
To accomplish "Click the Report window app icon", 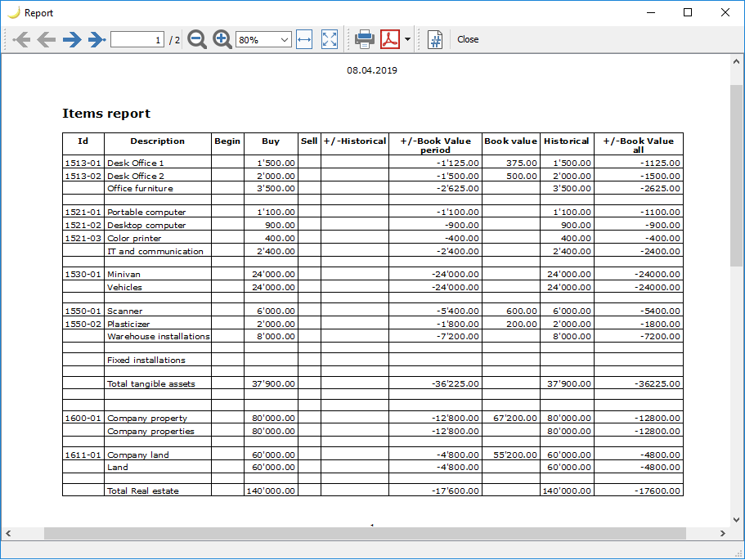I will (x=13, y=12).
